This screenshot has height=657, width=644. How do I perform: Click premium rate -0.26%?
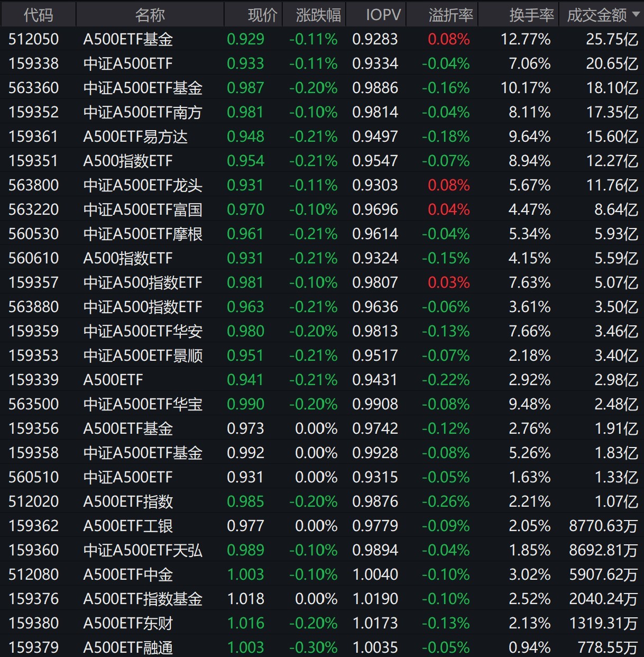pos(446,501)
